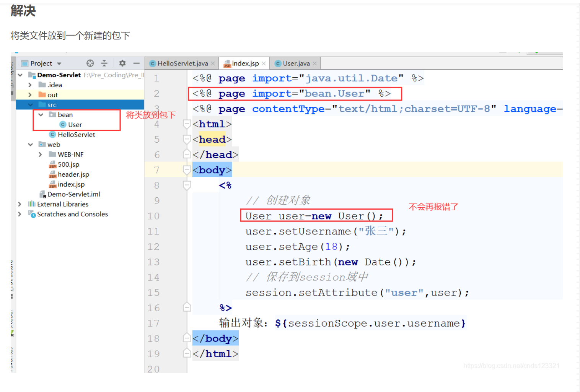Image resolution: width=580 pixels, height=392 pixels.
Task: Expand External Libraries node
Action: pos(20,204)
